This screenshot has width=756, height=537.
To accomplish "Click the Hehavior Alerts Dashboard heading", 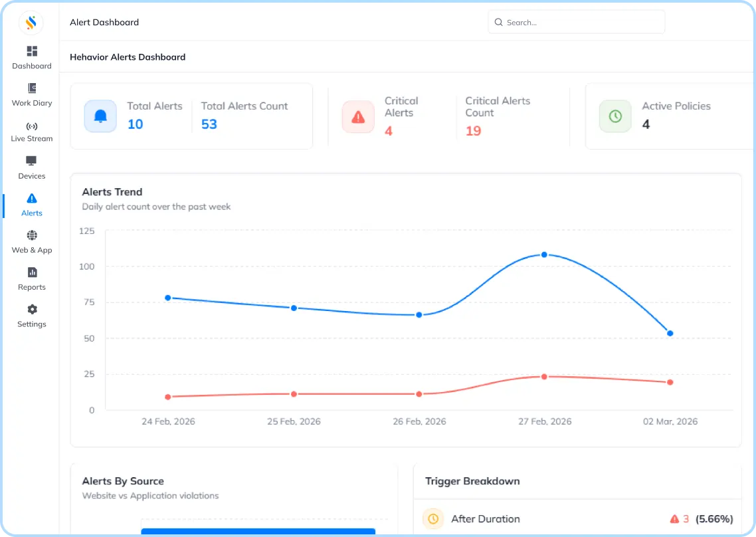I will 128,57.
